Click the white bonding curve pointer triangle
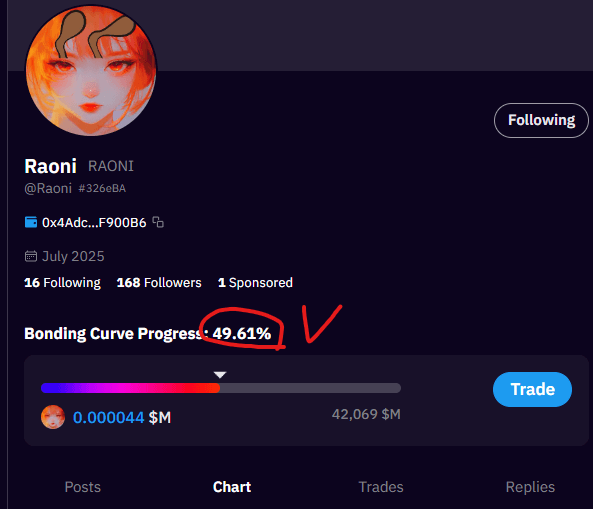The width and height of the screenshot is (593, 509). 220,375
